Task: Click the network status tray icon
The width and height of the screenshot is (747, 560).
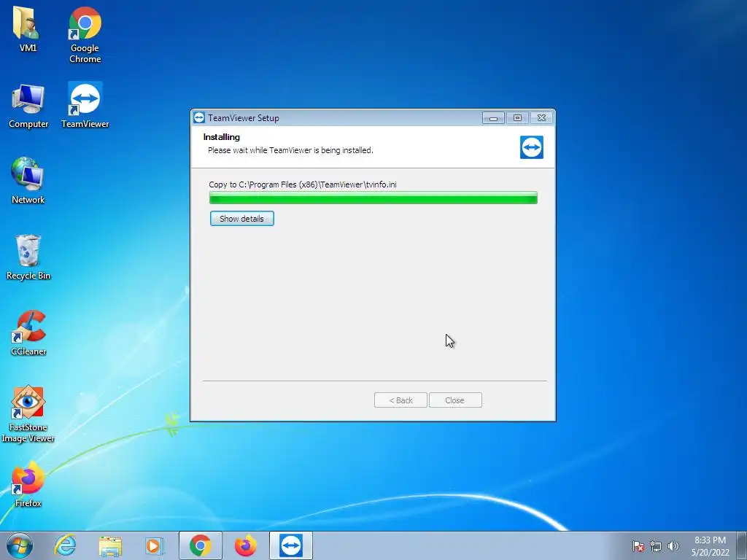Action: point(656,546)
